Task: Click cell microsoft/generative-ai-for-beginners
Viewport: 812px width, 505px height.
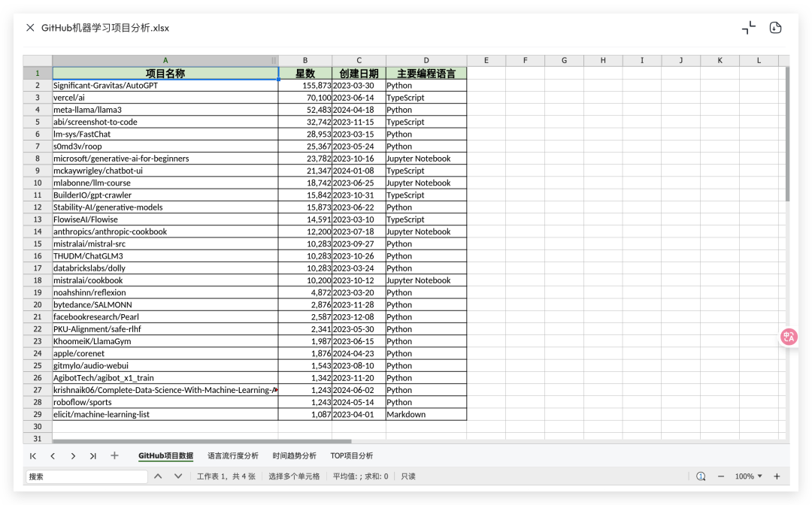Action: pyautogui.click(x=165, y=159)
